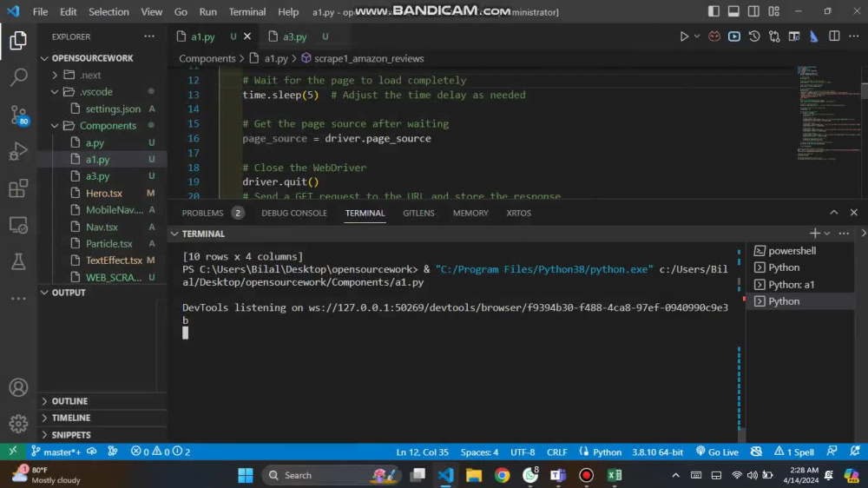Switch to the GITLENS panel tab
Viewport: 868px width, 488px height.
point(418,214)
